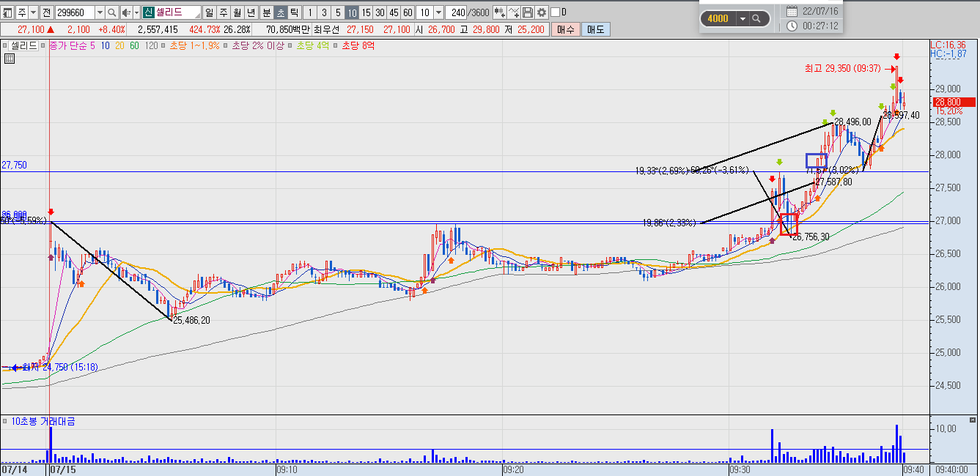Click the 초당 4억 legend label
The height and width of the screenshot is (476, 980).
click(x=312, y=45)
